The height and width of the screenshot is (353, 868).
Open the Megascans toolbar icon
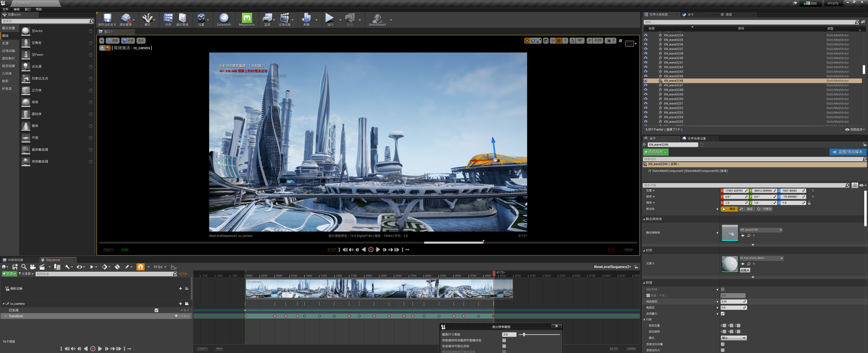pyautogui.click(x=247, y=18)
